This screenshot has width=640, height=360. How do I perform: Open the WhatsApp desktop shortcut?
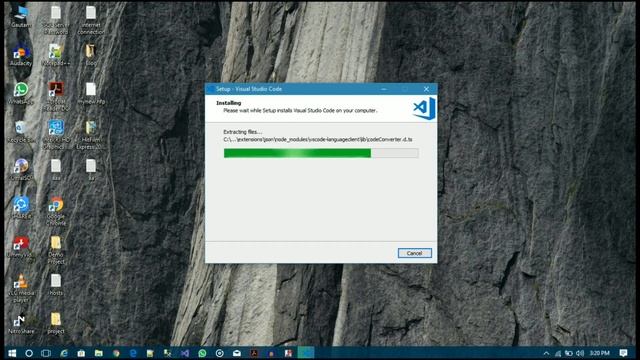[x=21, y=93]
